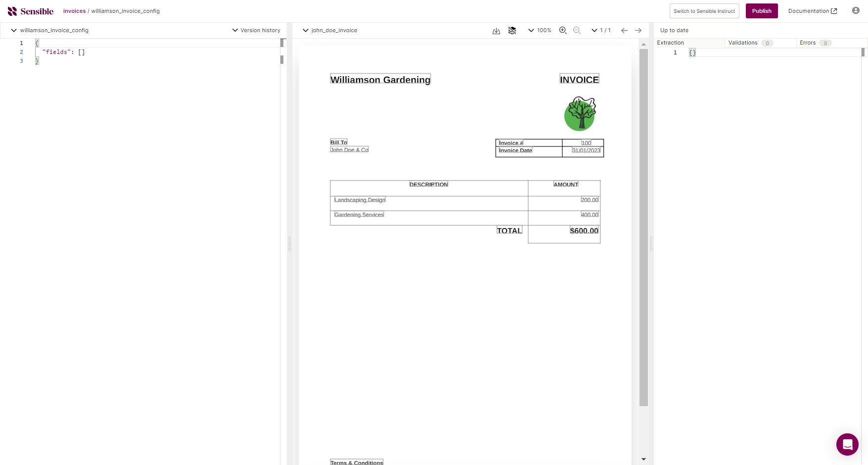Screen dimensions: 868x465
Task: Toggle the hide layers icon
Action: 512,31
